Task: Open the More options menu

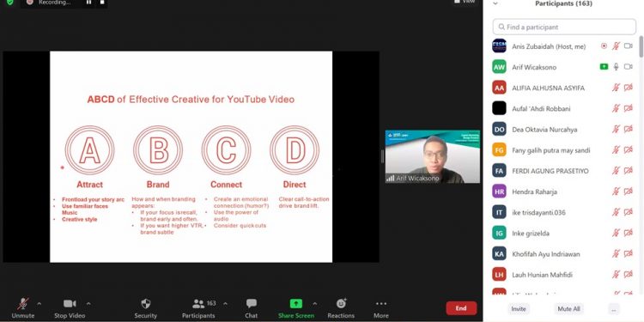Action: 381,308
